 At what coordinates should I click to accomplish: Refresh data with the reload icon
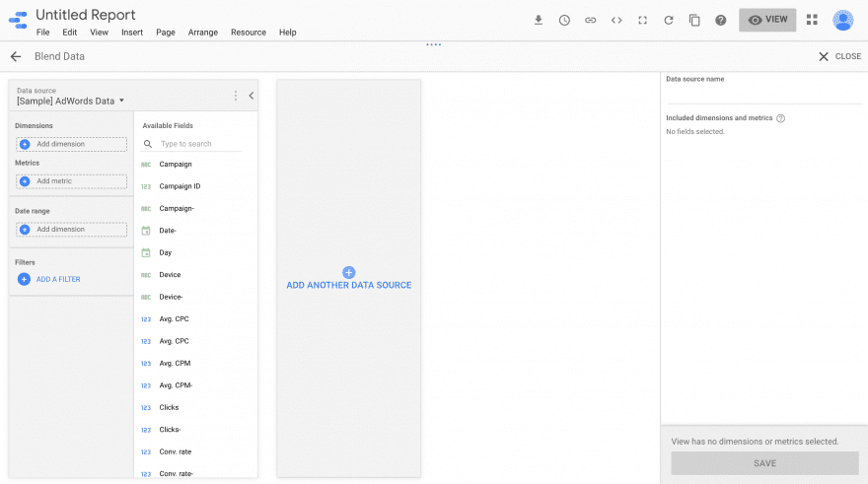pos(668,21)
